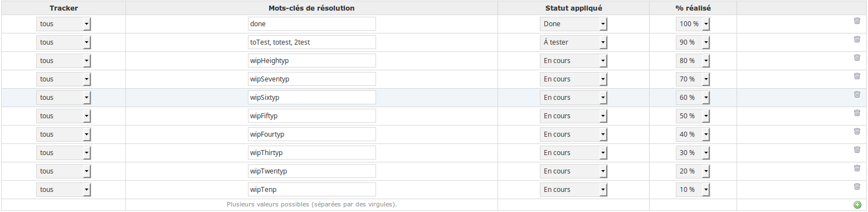Screen dimensions: 868x212
Task: Open the Tracker dropdown in the 'done' row
Action: click(64, 24)
